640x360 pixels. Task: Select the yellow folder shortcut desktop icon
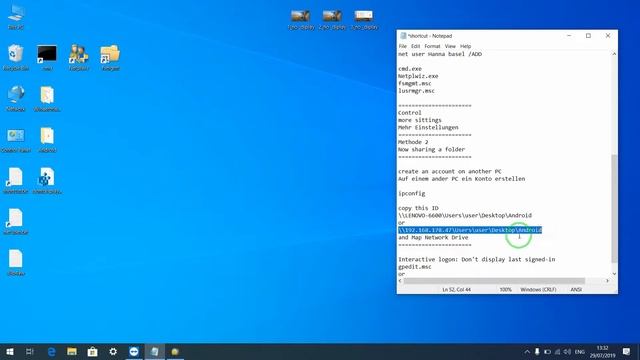click(110, 58)
